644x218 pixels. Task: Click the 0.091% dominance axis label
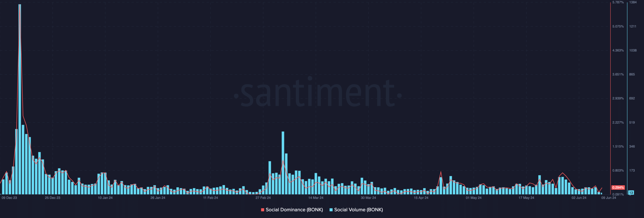pyautogui.click(x=618, y=194)
